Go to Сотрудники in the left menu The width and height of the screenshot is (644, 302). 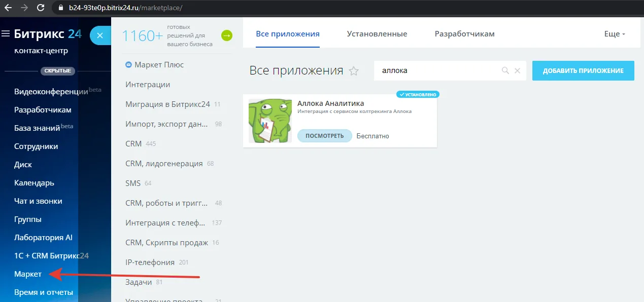point(36,146)
